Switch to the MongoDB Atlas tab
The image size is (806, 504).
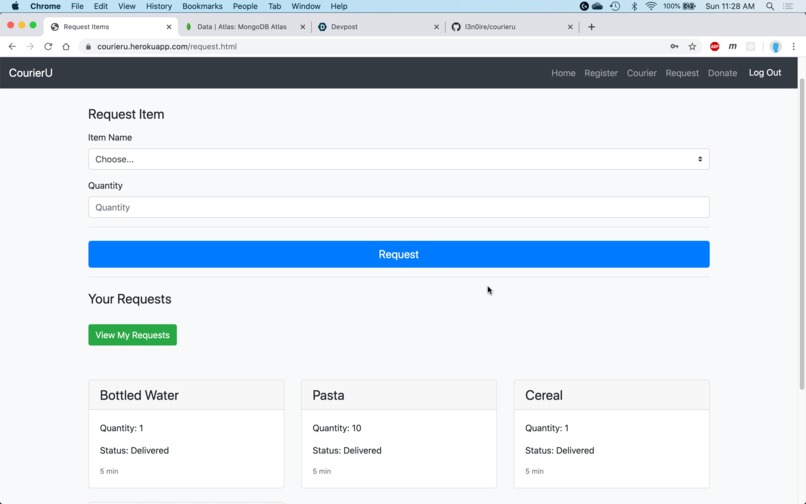pyautogui.click(x=241, y=27)
